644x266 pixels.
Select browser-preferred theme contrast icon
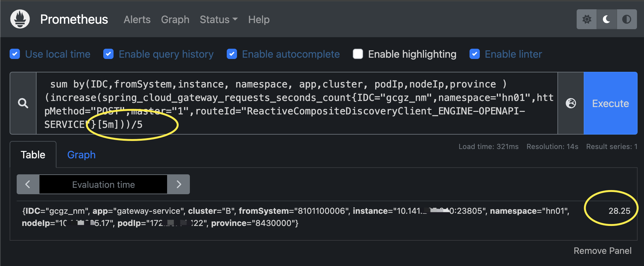tap(627, 19)
